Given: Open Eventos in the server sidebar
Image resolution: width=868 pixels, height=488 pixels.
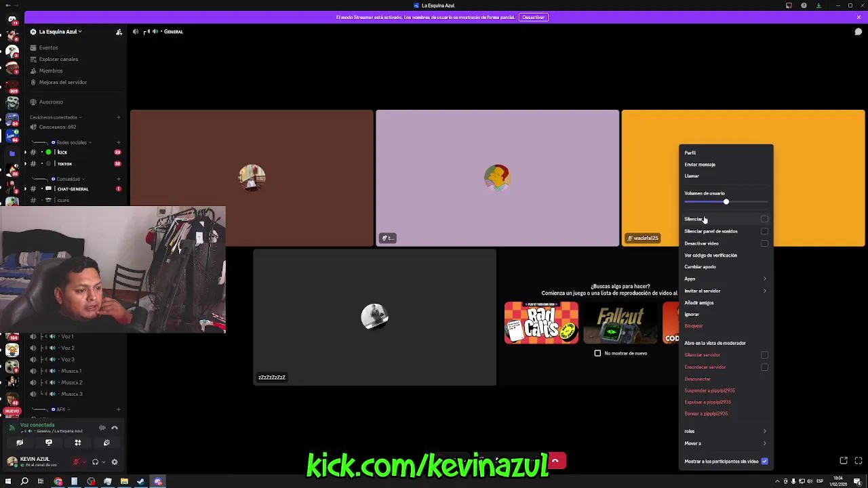Looking at the screenshot, I should click(48, 47).
